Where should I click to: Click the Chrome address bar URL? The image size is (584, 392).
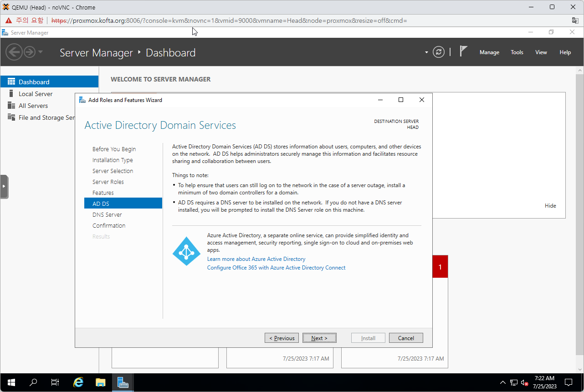pos(228,20)
